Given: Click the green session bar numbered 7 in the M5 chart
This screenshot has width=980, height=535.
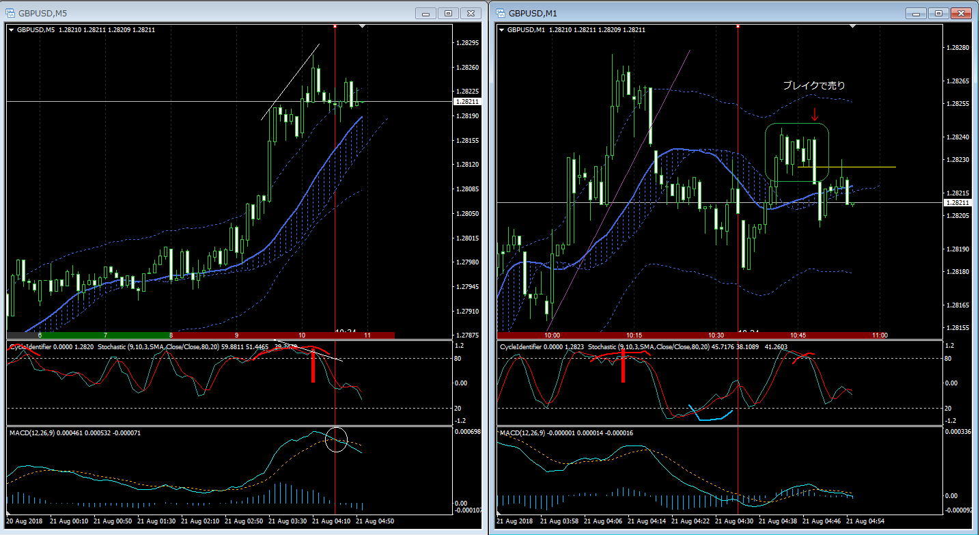Looking at the screenshot, I should pos(104,335).
